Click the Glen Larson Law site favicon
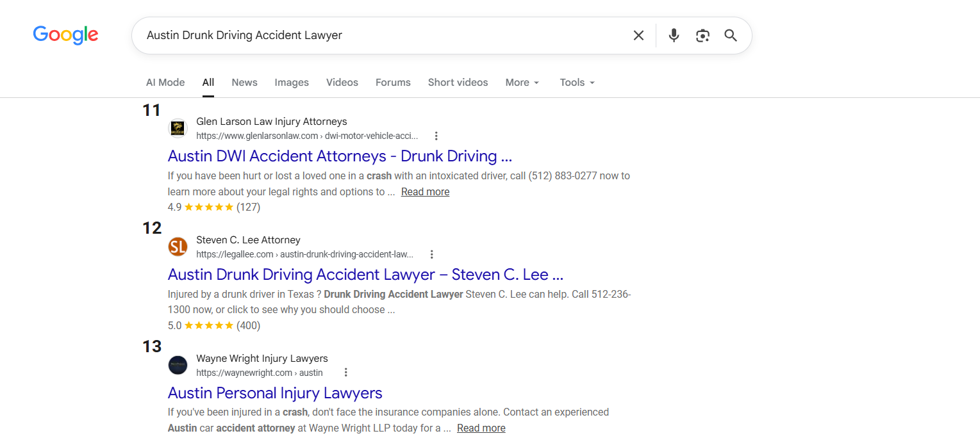The height and width of the screenshot is (438, 980). pyautogui.click(x=178, y=128)
